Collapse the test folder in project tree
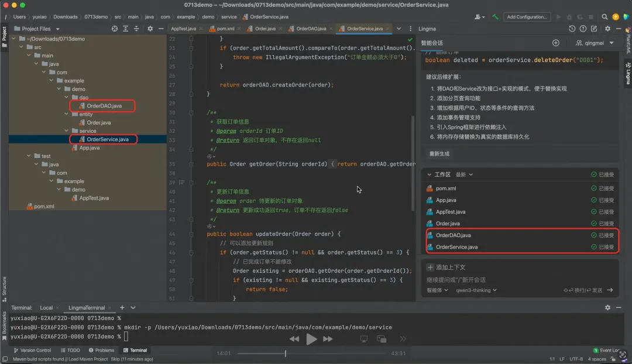Image resolution: width=632 pixels, height=364 pixels. [29, 156]
